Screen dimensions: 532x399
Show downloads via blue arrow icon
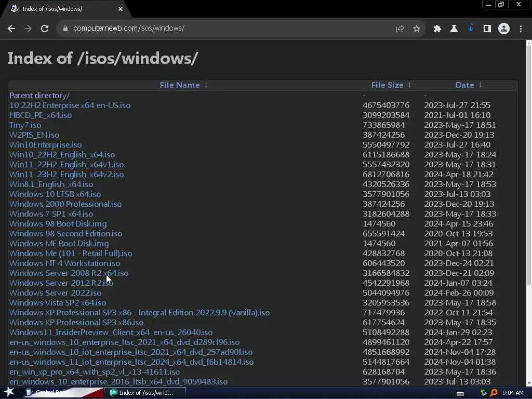[x=471, y=28]
